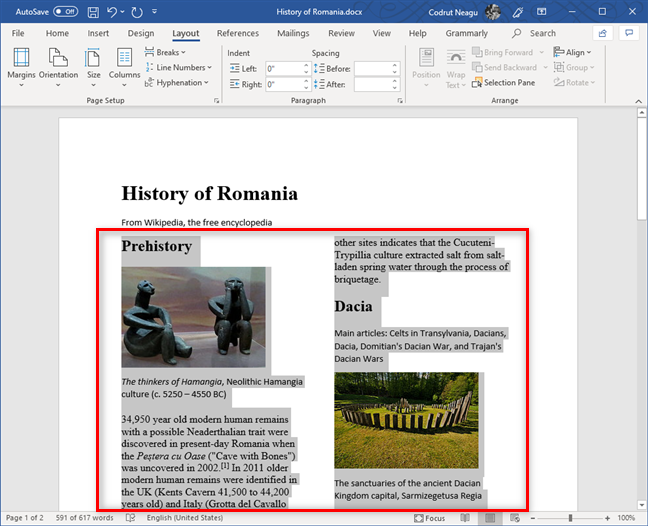Click the Share icon button
This screenshot has width=648, height=526.
click(603, 33)
